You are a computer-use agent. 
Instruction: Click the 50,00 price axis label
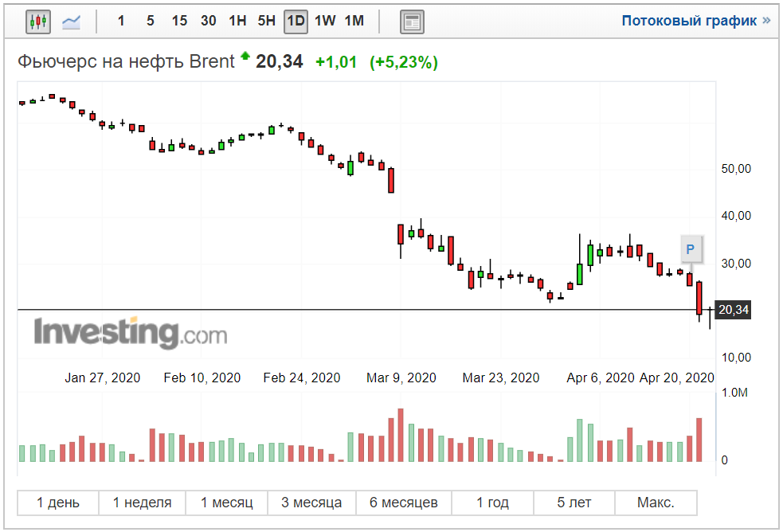click(736, 169)
